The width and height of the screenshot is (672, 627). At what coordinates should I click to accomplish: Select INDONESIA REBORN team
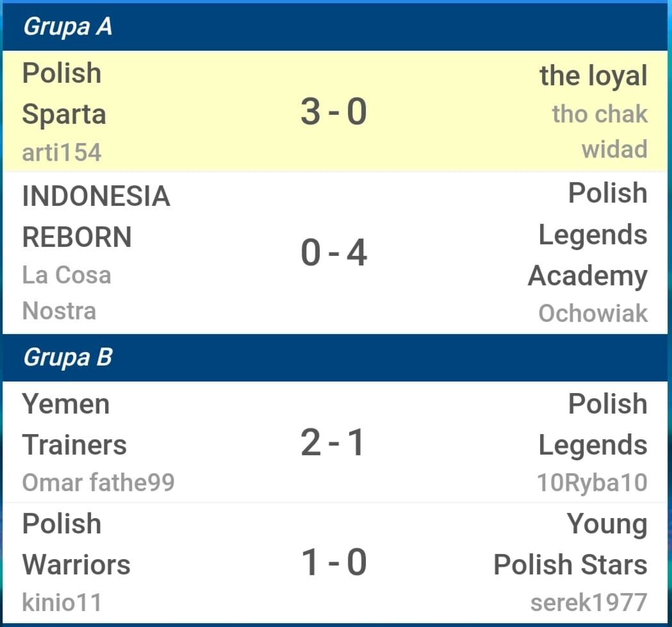(x=96, y=217)
